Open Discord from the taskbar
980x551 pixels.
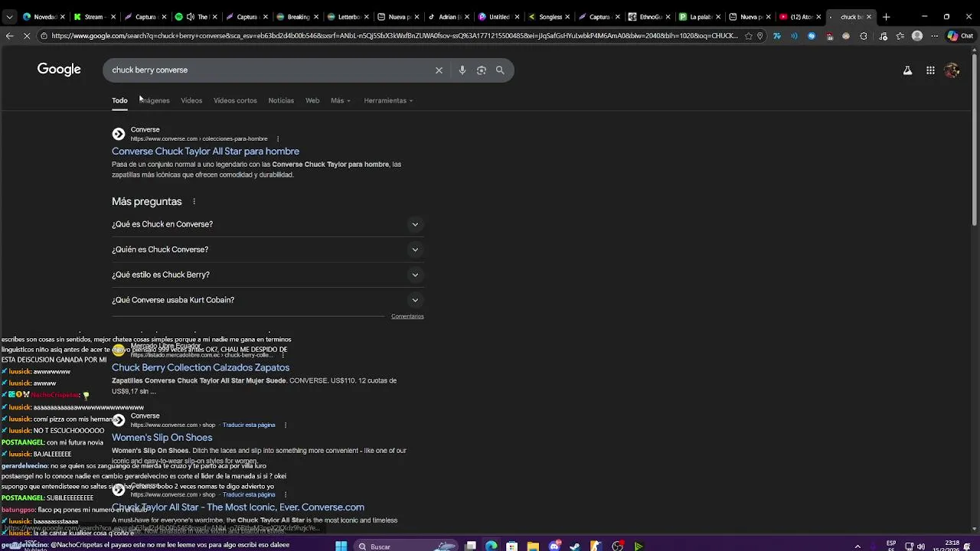pyautogui.click(x=554, y=546)
